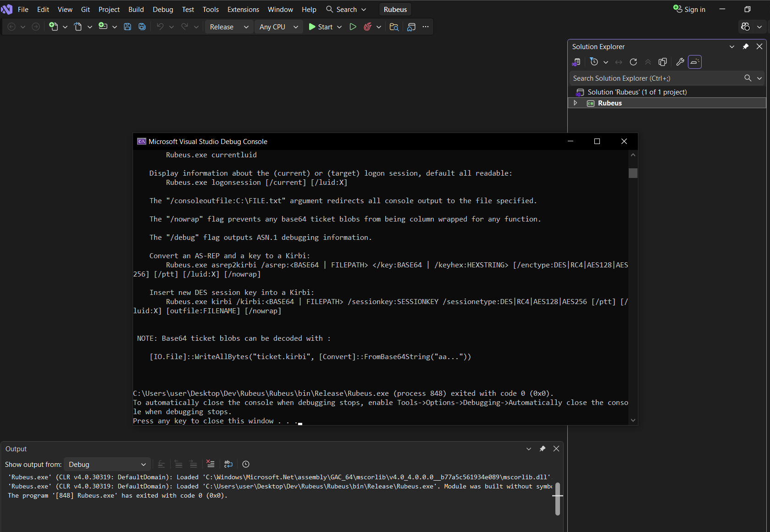
Task: Expand the Rubeus project node
Action: coord(575,103)
